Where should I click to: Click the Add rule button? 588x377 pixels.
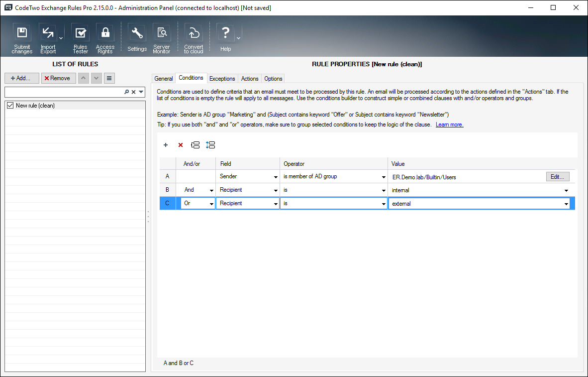coord(22,78)
